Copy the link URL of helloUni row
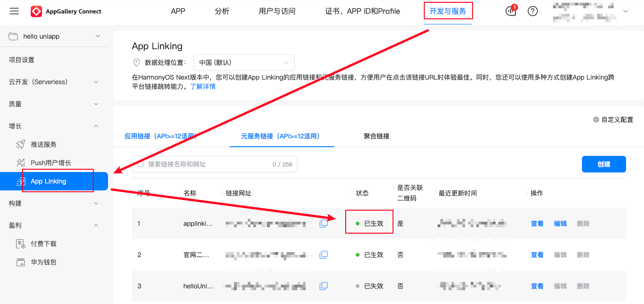This screenshot has width=644, height=304. (324, 286)
